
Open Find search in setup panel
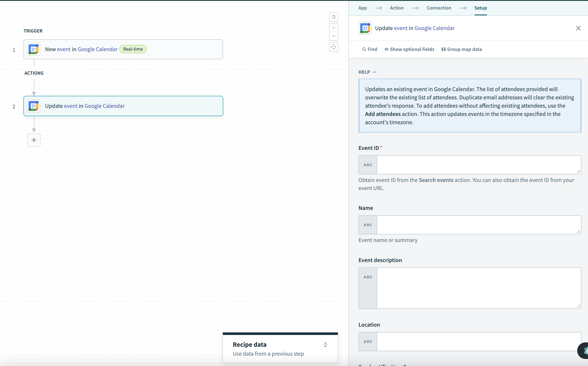pyautogui.click(x=369, y=49)
